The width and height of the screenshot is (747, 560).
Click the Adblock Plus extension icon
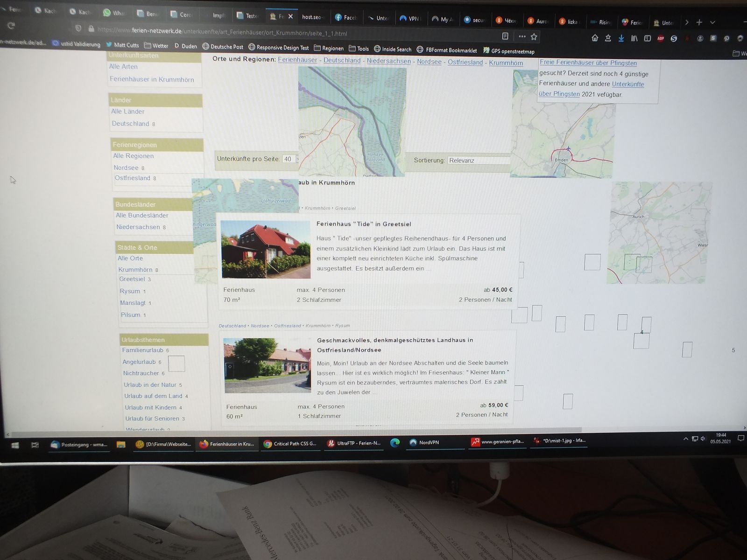[x=660, y=39]
